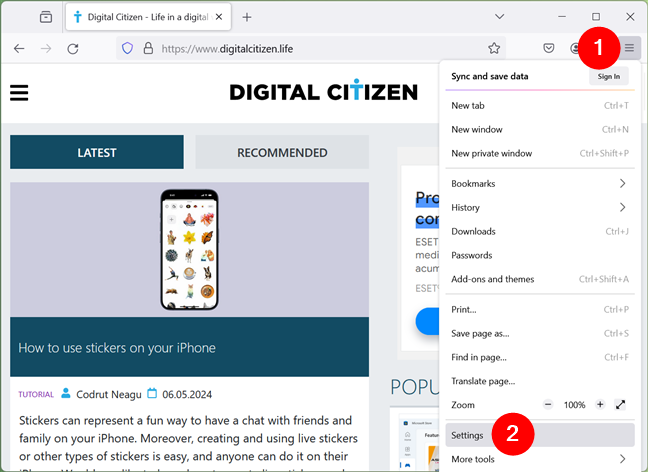
Task: Toggle full screen arrows icon
Action: [x=620, y=405]
